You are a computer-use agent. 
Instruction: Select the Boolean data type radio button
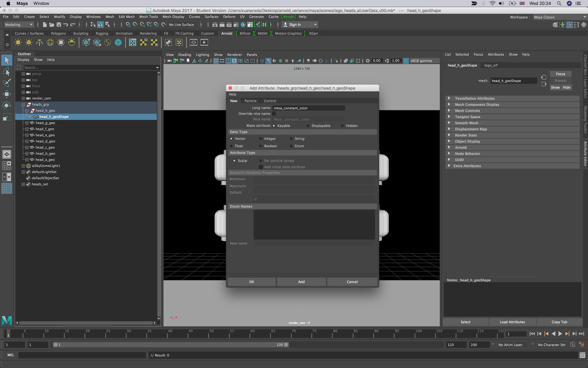tap(261, 146)
